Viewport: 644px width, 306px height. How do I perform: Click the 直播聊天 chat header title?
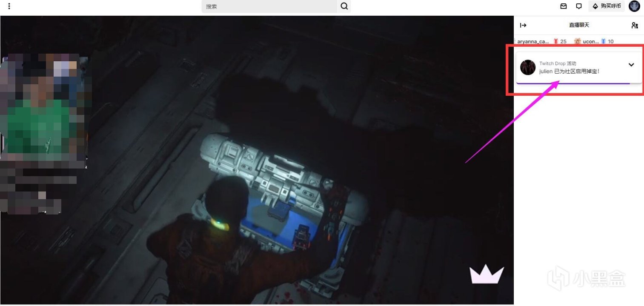click(579, 25)
